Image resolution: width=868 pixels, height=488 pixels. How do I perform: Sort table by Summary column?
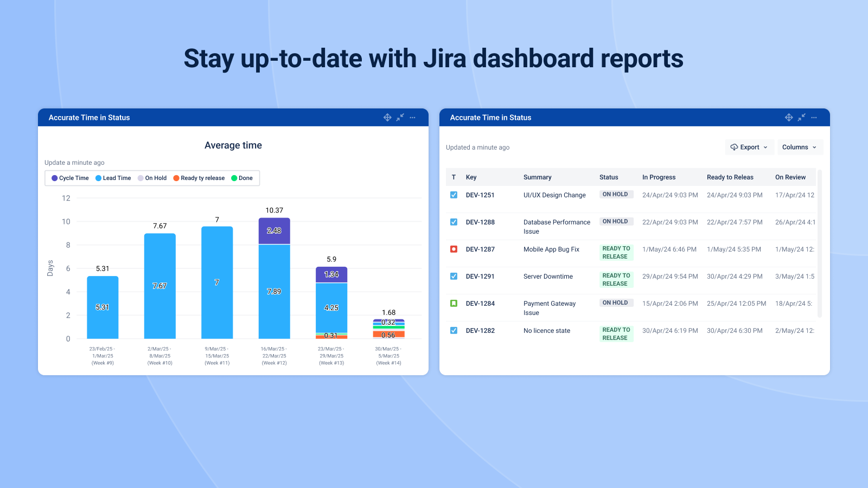click(537, 177)
